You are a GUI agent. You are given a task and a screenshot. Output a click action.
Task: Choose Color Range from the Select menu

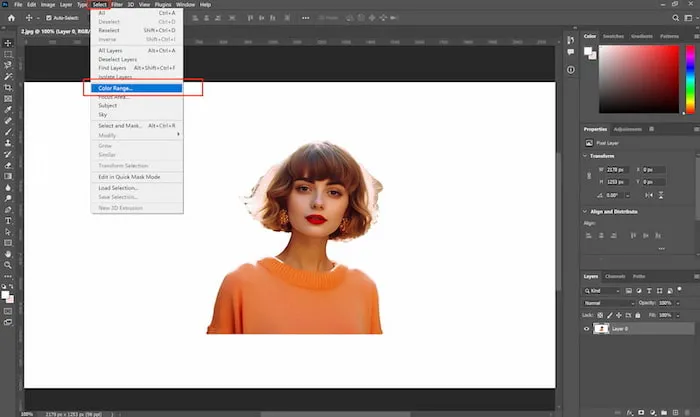pos(116,88)
